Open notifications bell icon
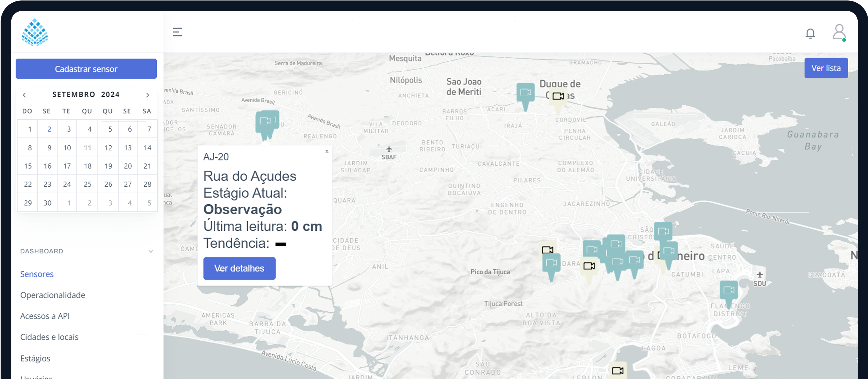This screenshot has width=868, height=379. pos(810,33)
